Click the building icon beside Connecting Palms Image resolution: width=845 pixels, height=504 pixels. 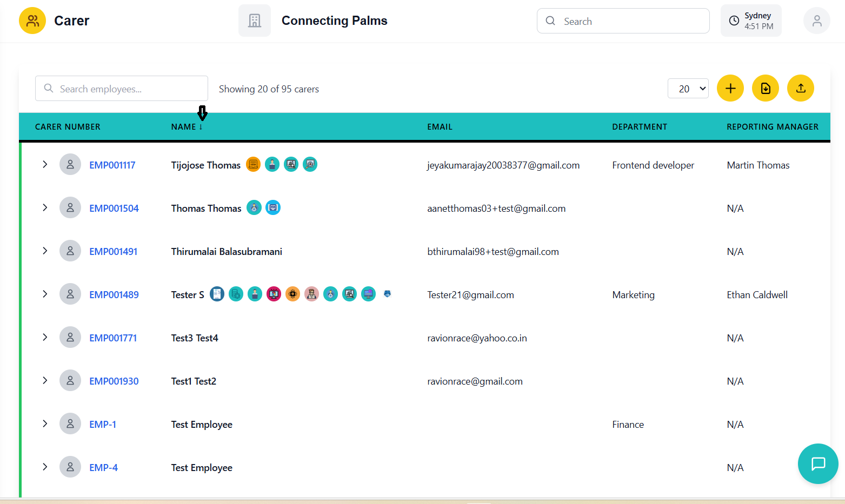[x=255, y=21]
